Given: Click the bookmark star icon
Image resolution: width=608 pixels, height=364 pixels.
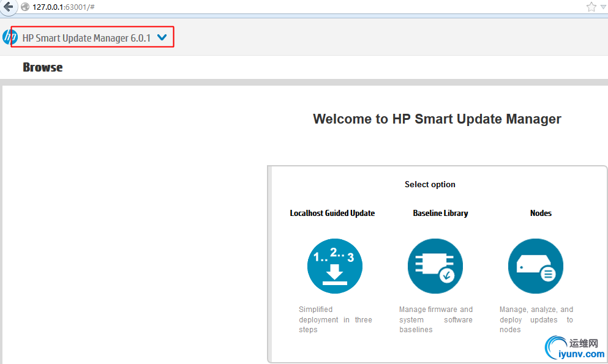Looking at the screenshot, I should tap(591, 7).
